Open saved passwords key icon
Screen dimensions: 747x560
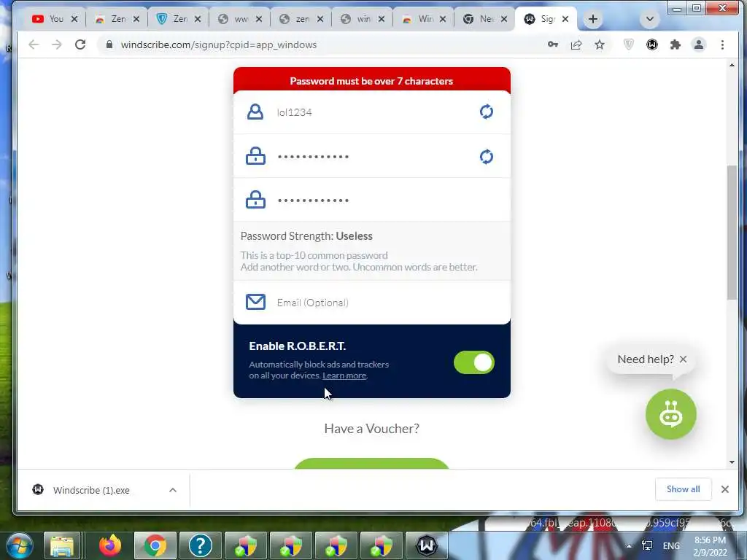pos(553,44)
